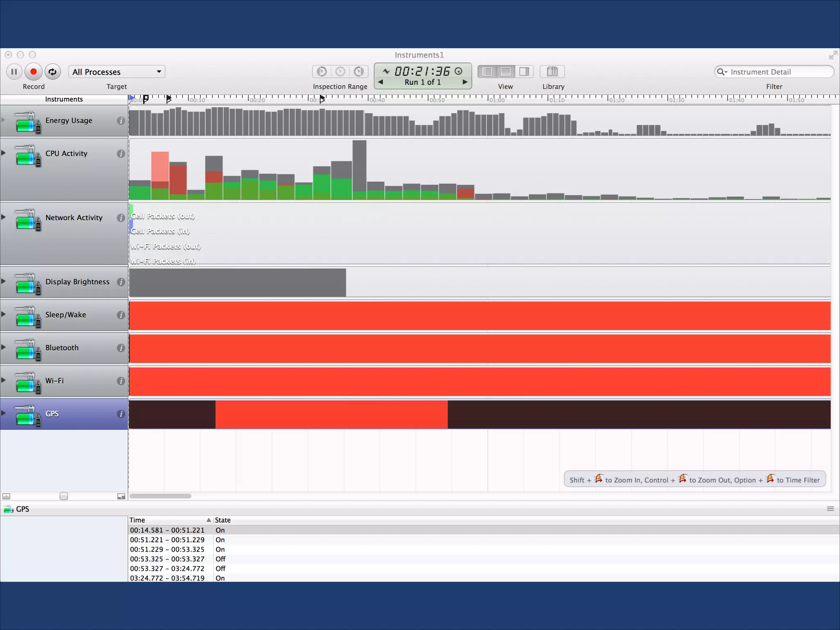Image resolution: width=840 pixels, height=630 pixels.
Task: Adjust the track scale slider knob
Action: click(x=64, y=496)
